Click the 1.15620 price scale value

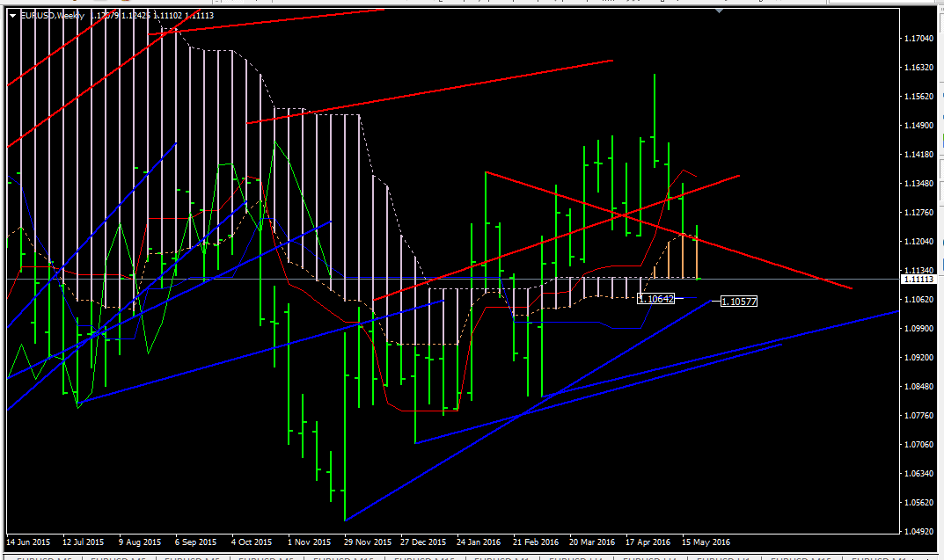918,96
